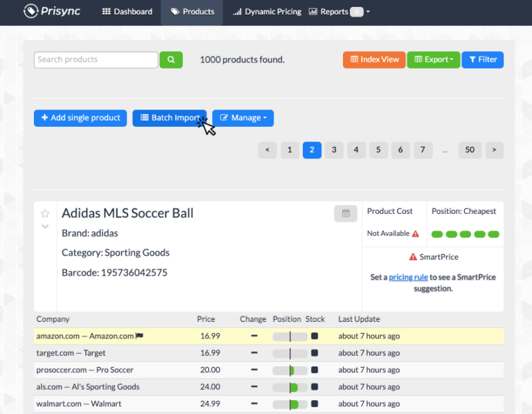Focus the Search products field
Screen dimensions: 532x414
coord(96,60)
